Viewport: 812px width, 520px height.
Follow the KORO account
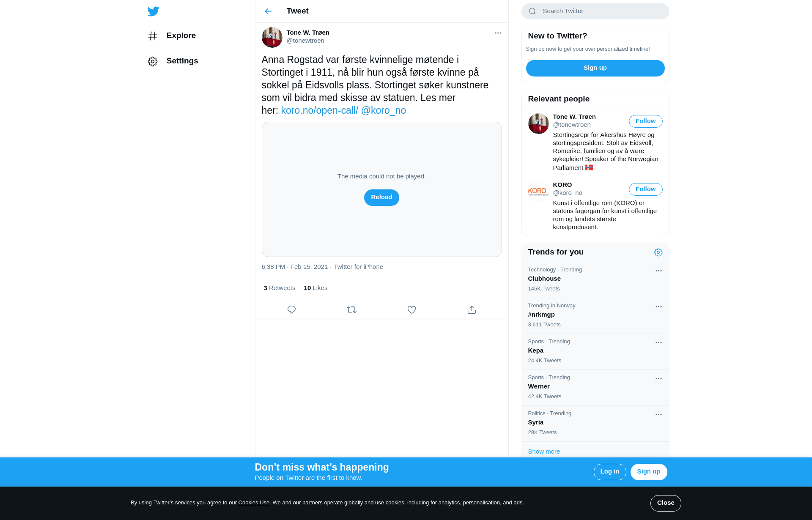(x=645, y=189)
